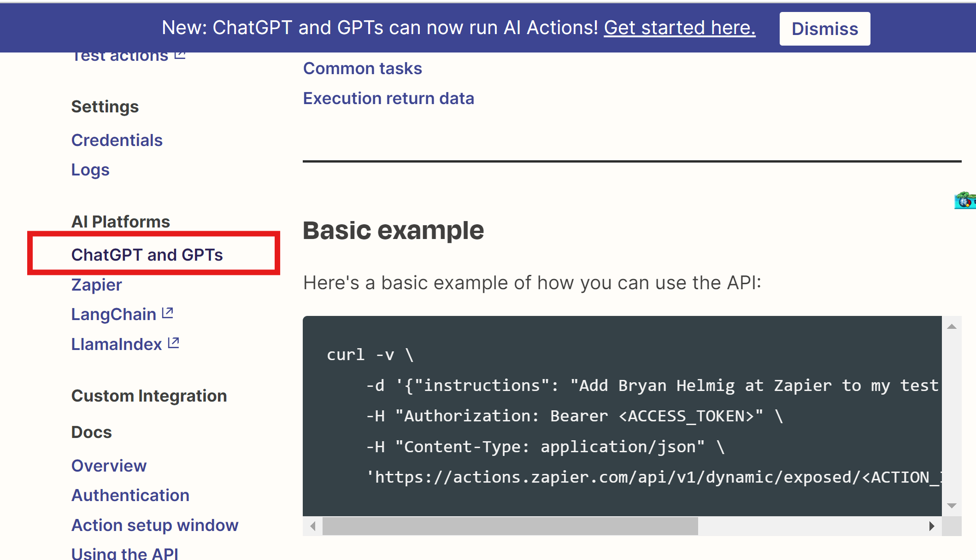976x560 pixels.
Task: Open Logs in the sidebar
Action: point(90,170)
